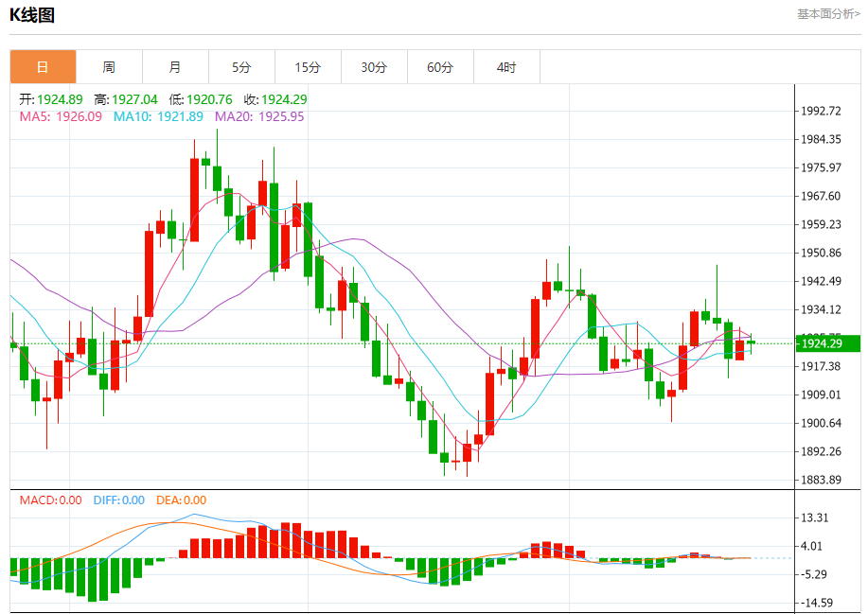Screen dimensions: 868x614
Task: Click the K线图 heading
Action: (32, 15)
